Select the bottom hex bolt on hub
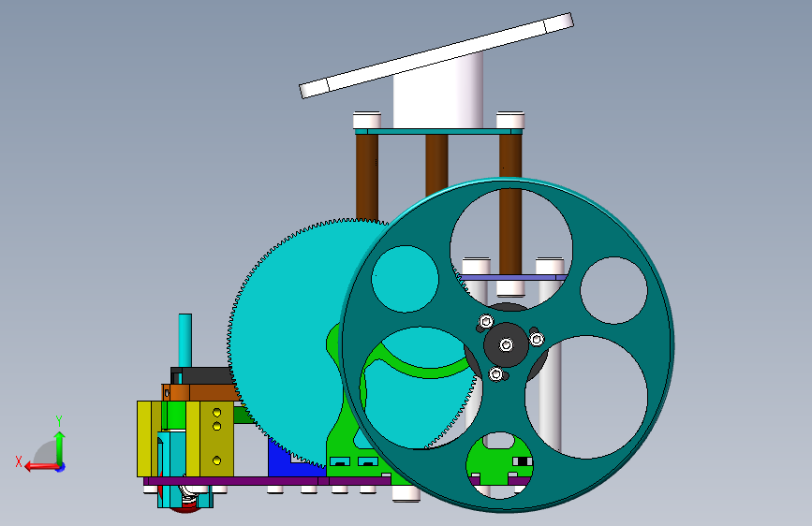This screenshot has width=812, height=526. pos(496,373)
